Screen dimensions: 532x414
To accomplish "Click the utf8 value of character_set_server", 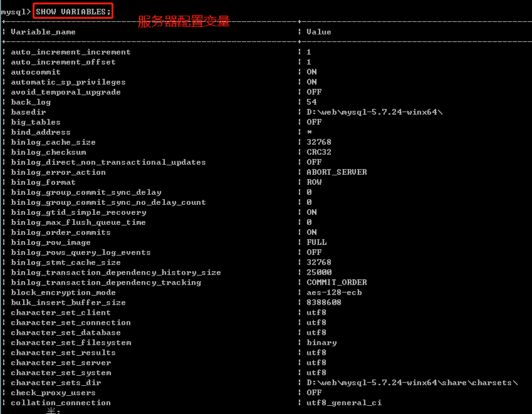I will pos(316,363).
